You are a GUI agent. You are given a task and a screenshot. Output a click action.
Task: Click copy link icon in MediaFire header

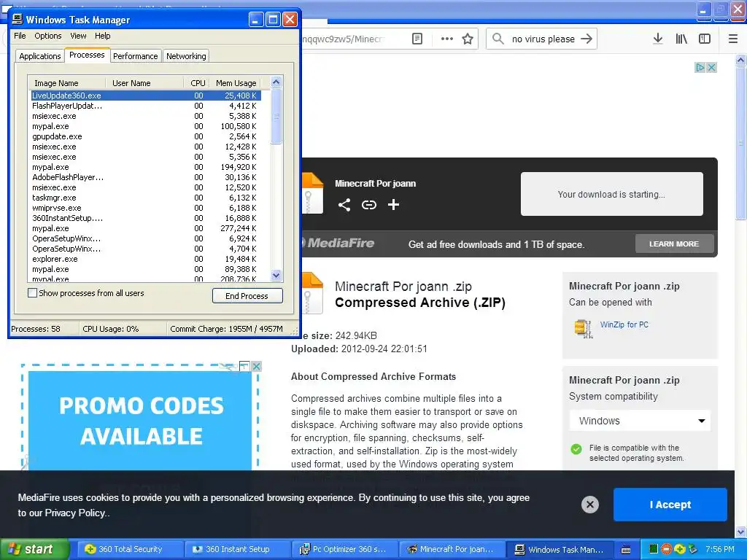(368, 205)
